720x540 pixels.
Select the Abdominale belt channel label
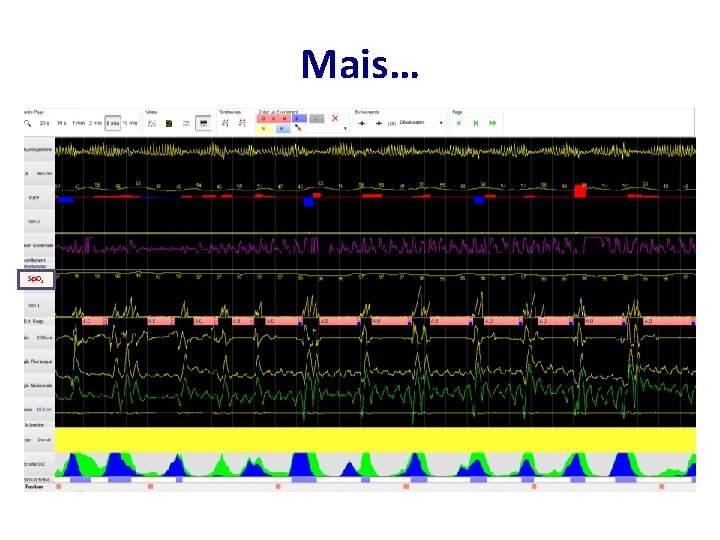point(39,385)
